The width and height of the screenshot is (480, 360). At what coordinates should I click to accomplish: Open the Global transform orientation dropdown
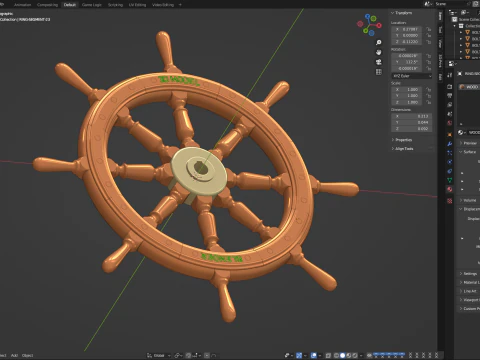[x=159, y=355]
